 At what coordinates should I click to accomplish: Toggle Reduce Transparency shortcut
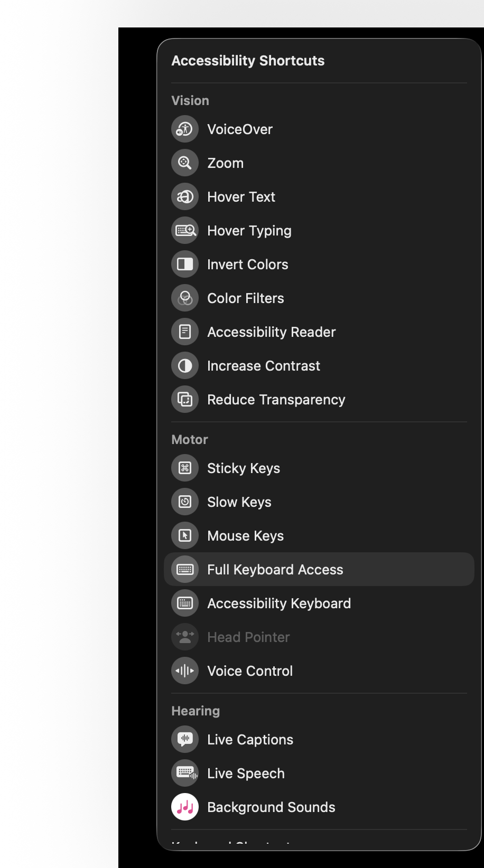(x=319, y=400)
